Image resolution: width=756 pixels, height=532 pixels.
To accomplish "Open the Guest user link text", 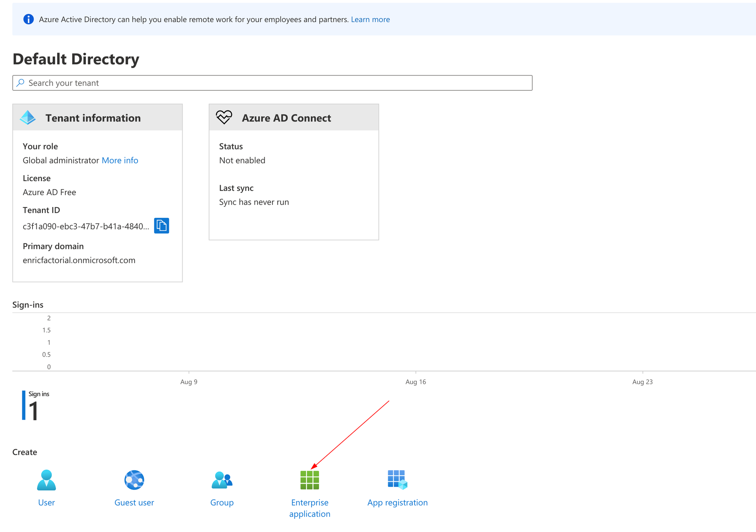I will 134,503.
